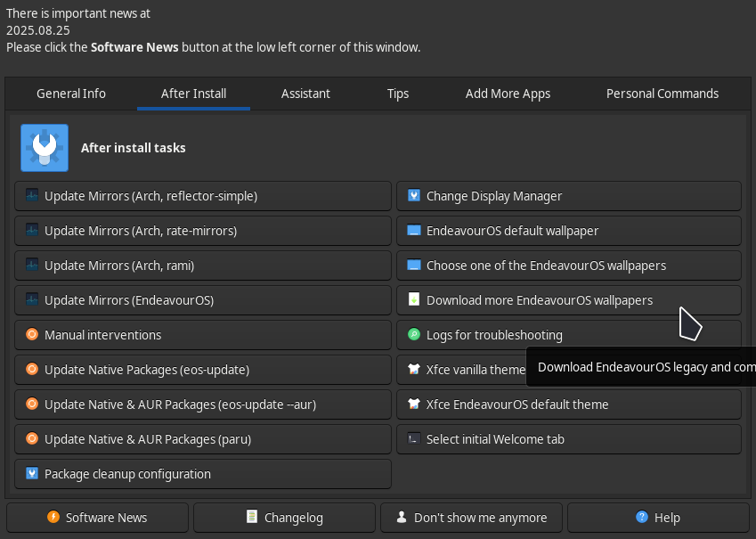Click the lightning icon on Software News

(x=53, y=518)
